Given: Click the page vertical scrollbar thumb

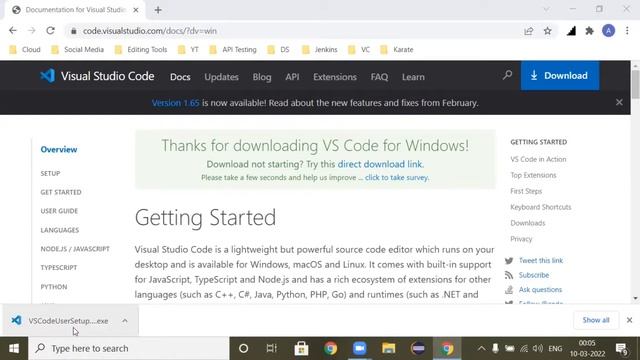Looking at the screenshot, I should 636,84.
